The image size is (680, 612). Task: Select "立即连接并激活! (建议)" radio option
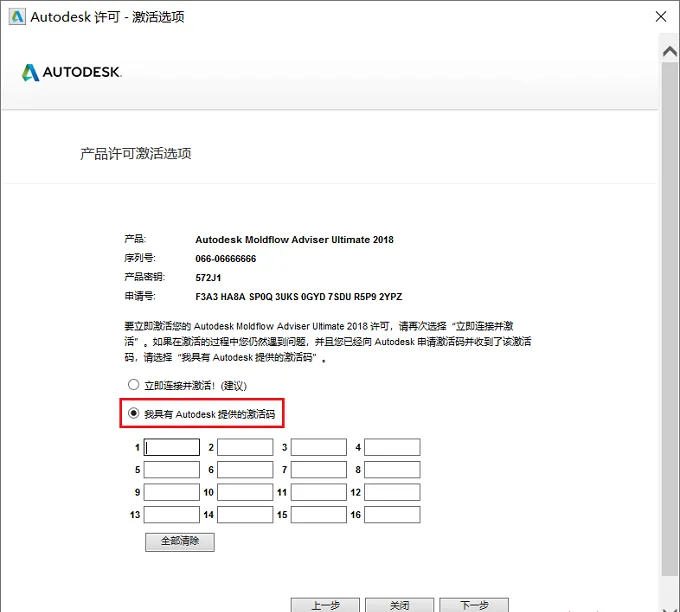tap(133, 385)
